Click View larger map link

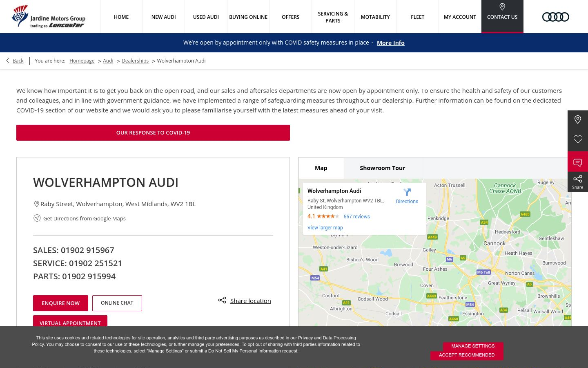pos(325,228)
